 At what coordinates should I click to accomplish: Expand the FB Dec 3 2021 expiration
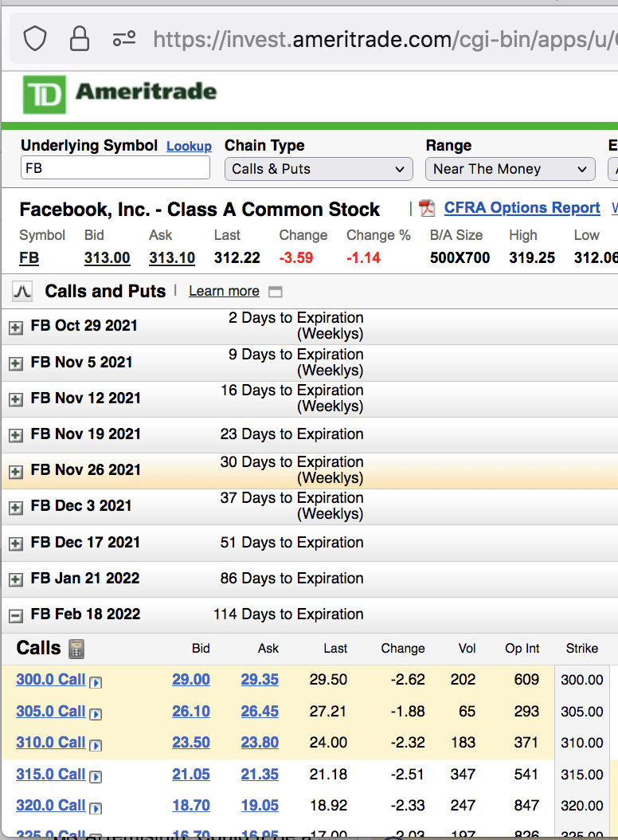pyautogui.click(x=16, y=508)
